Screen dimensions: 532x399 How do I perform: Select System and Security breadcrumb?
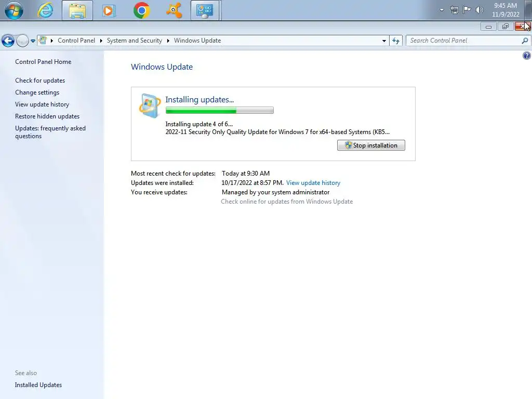[135, 41]
